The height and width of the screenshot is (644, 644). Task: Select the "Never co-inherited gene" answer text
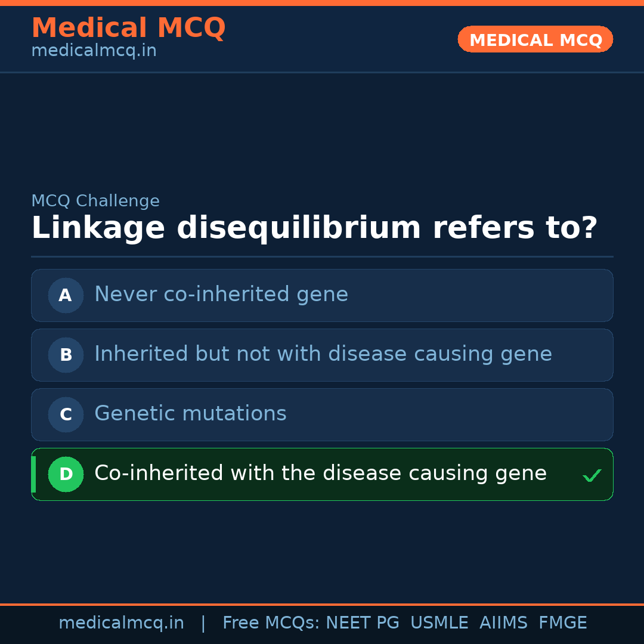tap(221, 295)
